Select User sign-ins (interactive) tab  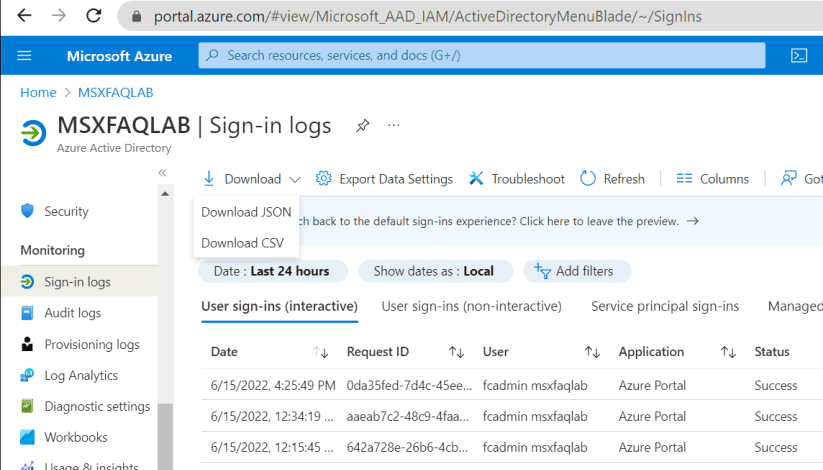coord(279,306)
